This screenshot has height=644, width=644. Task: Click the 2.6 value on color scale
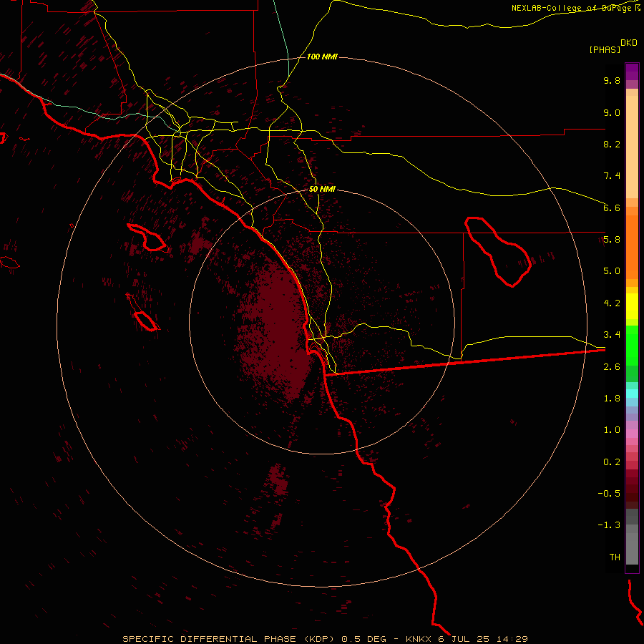coord(612,367)
